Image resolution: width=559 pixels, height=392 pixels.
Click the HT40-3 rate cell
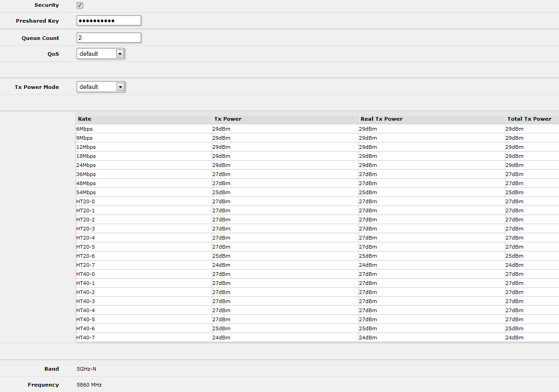(x=144, y=301)
